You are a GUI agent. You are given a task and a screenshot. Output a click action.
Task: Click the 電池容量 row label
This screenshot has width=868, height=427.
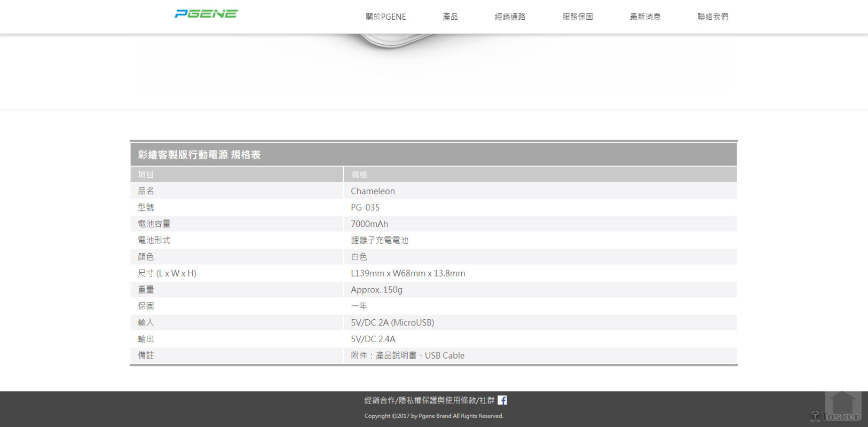[154, 224]
